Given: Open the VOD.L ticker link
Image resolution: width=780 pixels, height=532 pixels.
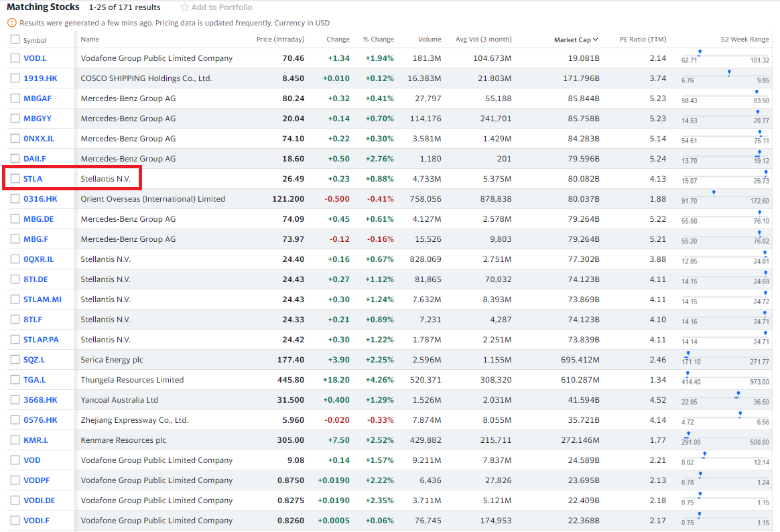Looking at the screenshot, I should (x=35, y=58).
